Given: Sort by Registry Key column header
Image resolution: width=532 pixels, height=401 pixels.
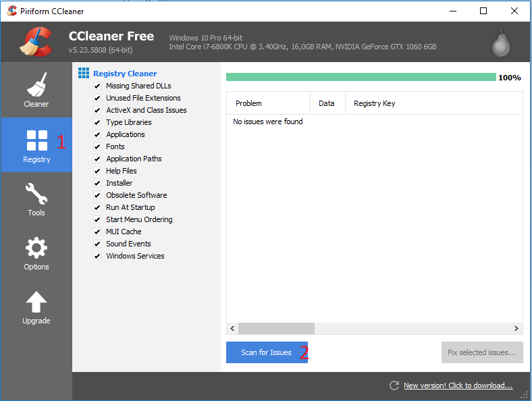Looking at the screenshot, I should (434, 103).
